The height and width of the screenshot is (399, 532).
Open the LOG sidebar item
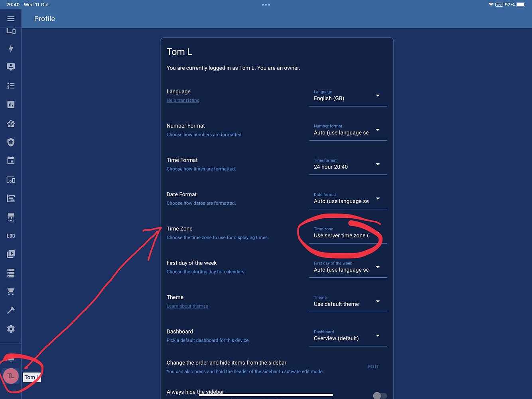pyautogui.click(x=11, y=235)
